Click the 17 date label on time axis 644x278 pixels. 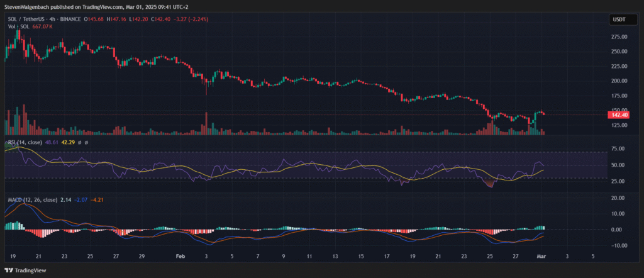tap(387, 256)
